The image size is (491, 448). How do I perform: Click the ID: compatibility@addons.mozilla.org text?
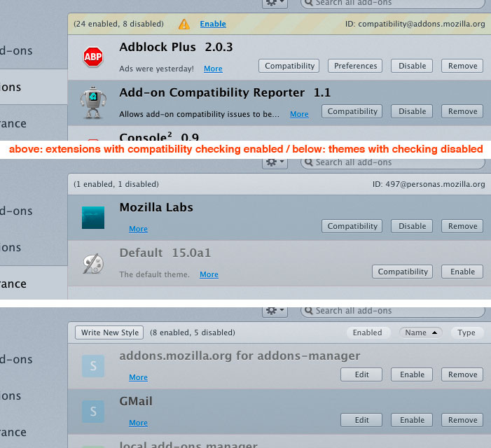[x=415, y=24]
